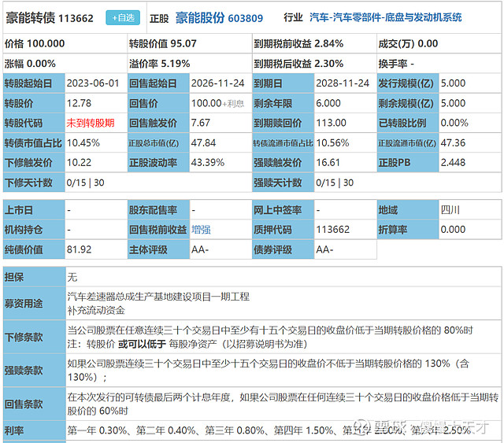Click the 正股波动率 value 43.39%
The width and height of the screenshot is (504, 443).
pyautogui.click(x=208, y=163)
